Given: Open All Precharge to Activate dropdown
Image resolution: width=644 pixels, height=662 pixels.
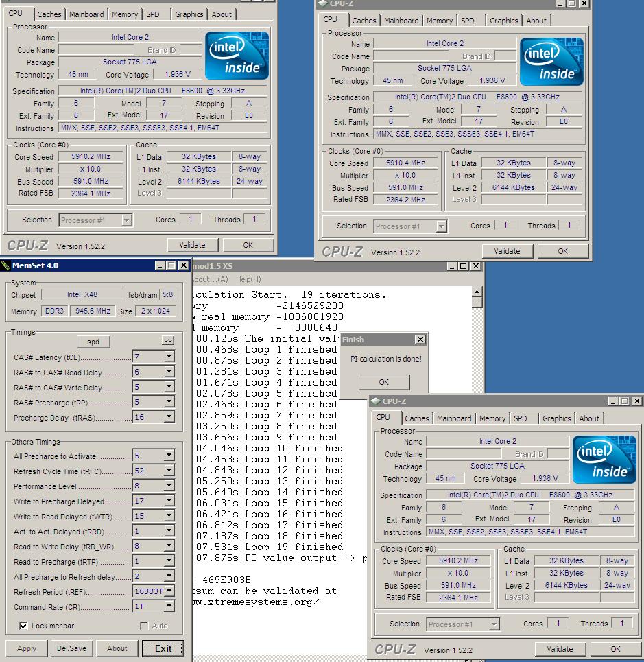Looking at the screenshot, I should (x=169, y=456).
